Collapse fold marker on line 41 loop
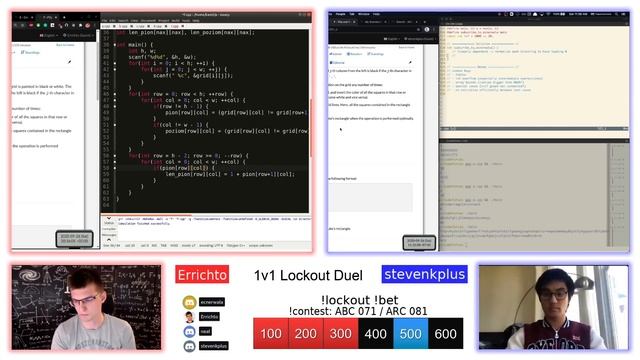Image resolution: width=640 pixels, height=360 pixels. click(115, 63)
